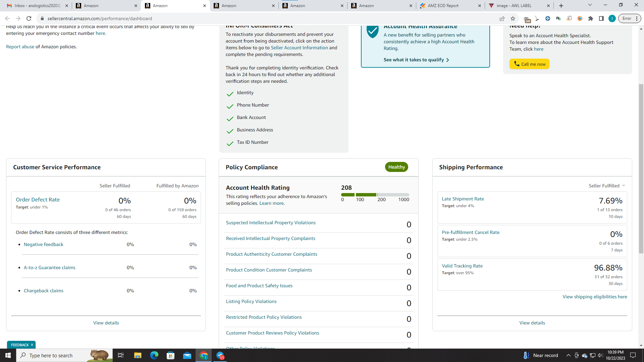
Task: Go back to the previous page
Action: (x=7, y=18)
